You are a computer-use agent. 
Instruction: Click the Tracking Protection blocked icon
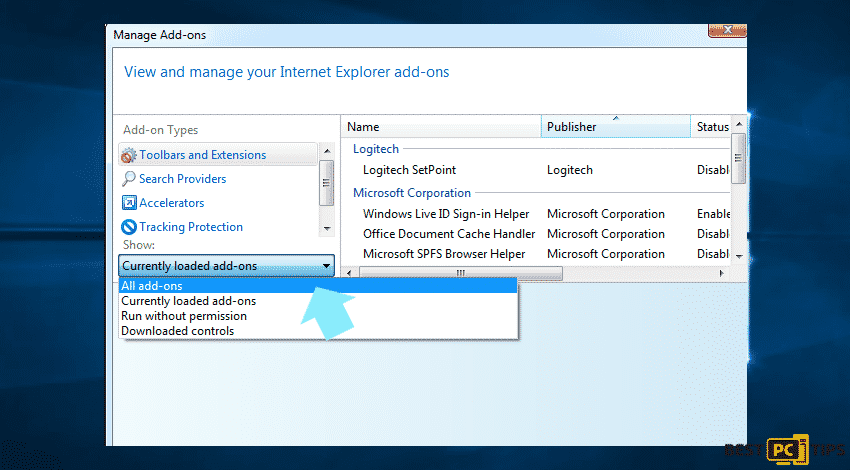click(128, 227)
